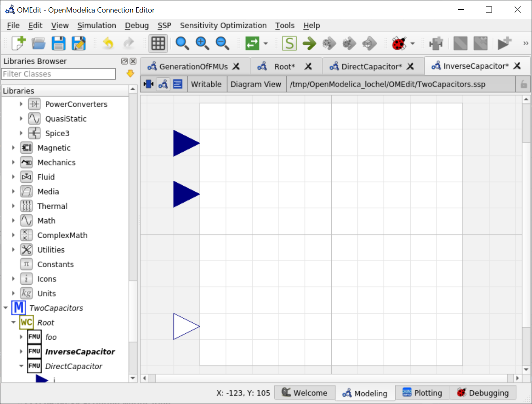Open the Simulation menu
Image resolution: width=532 pixels, height=404 pixels.
97,25
